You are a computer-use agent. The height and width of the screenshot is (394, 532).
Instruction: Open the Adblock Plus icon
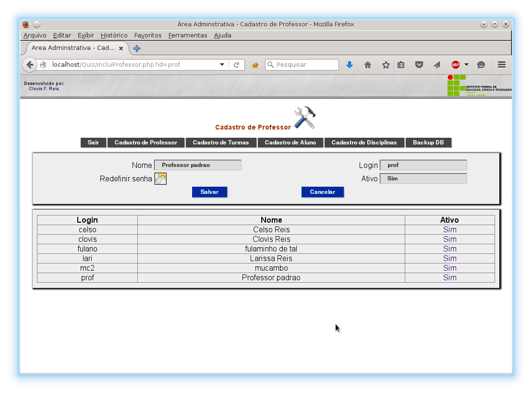(x=456, y=64)
